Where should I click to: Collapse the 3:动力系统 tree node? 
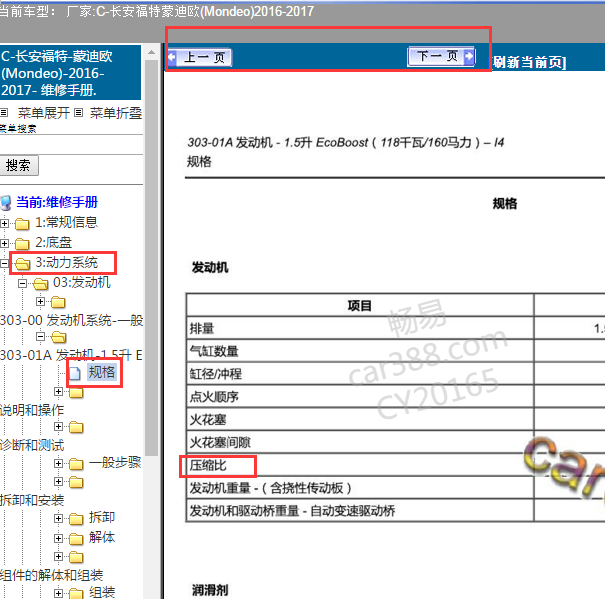pyautogui.click(x=4, y=263)
